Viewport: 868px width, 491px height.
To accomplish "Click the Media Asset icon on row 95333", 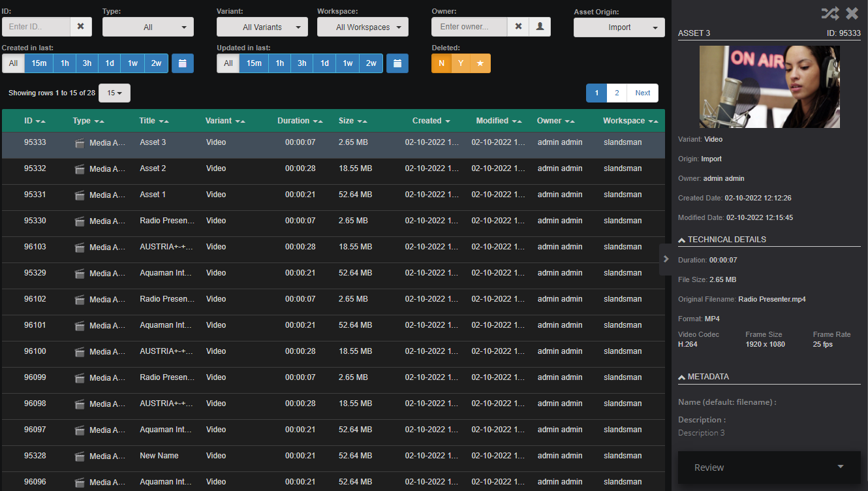I will (x=79, y=142).
